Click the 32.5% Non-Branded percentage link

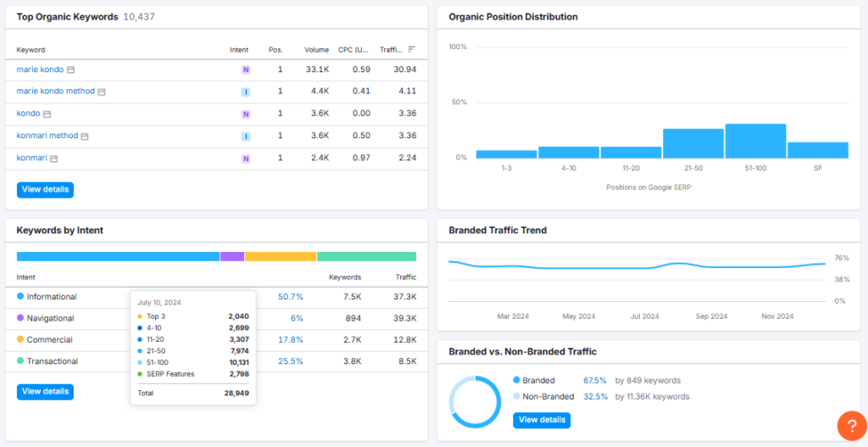(596, 397)
